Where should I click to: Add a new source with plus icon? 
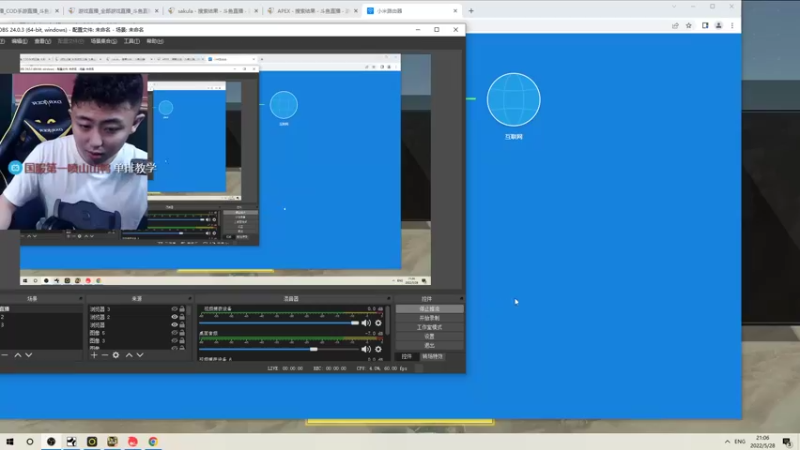[94, 355]
